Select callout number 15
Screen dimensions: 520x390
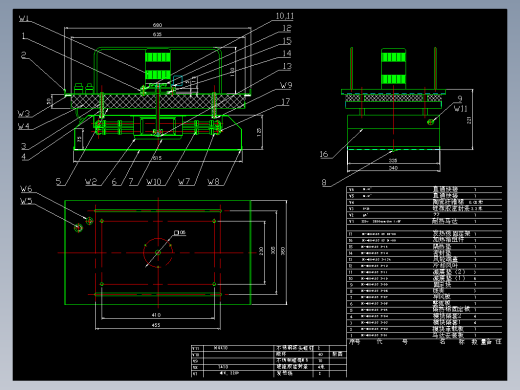point(287,41)
